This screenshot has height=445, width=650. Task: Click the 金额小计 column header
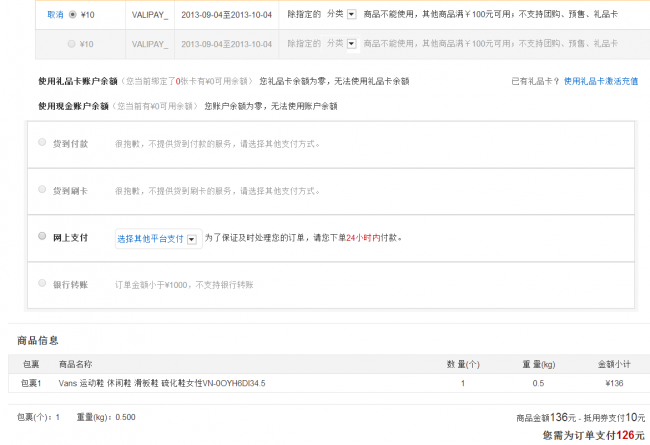pos(613,364)
